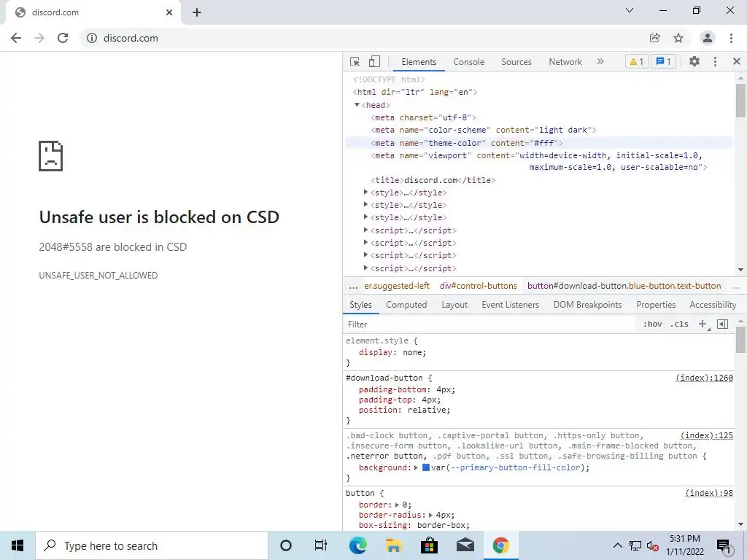Image resolution: width=747 pixels, height=560 pixels.
Task: Toggle the .cls classes button
Action: [679, 324]
